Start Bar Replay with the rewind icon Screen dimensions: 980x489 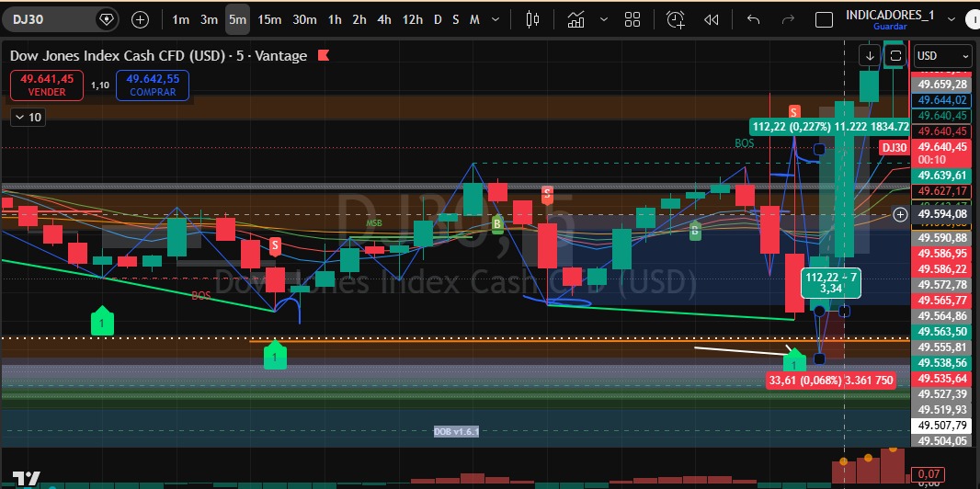pos(711,20)
